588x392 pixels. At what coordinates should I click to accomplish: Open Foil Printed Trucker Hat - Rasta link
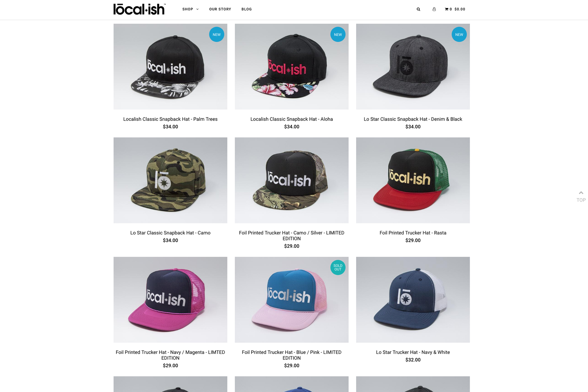tap(413, 233)
